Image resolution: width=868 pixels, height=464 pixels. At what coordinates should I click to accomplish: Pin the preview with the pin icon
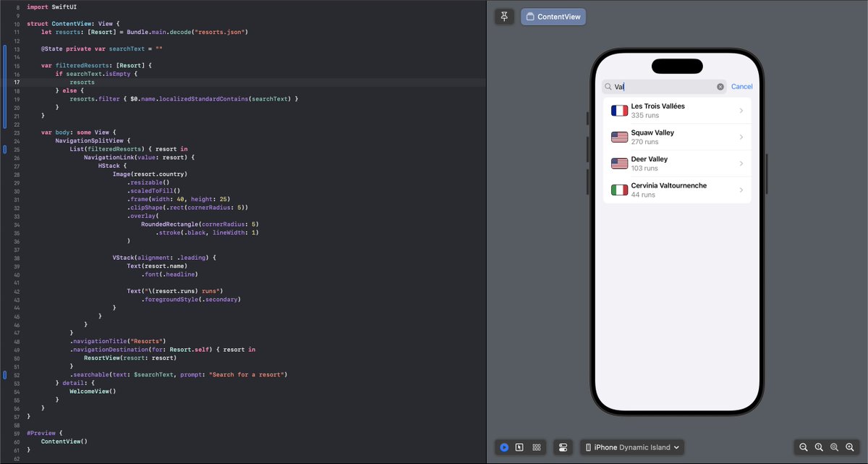pos(504,17)
